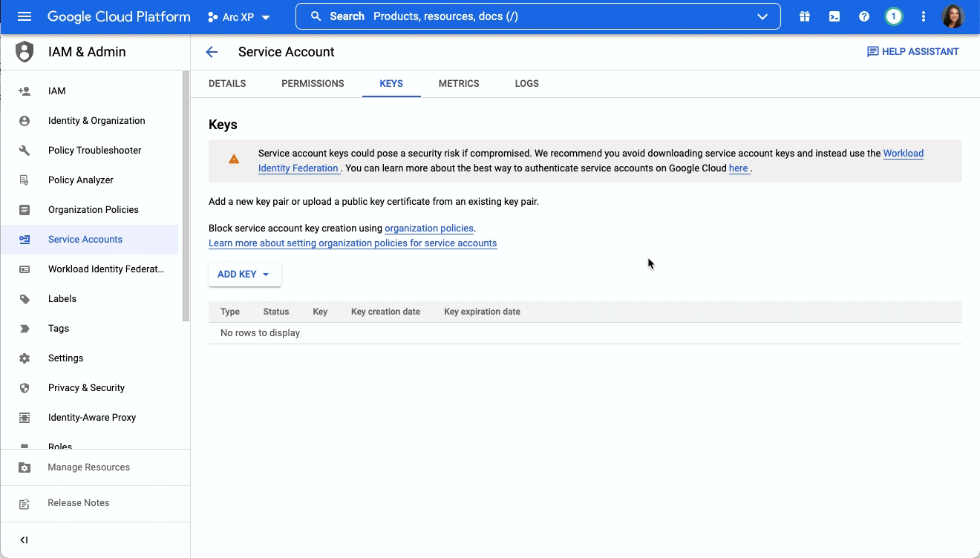Click the Type column header
Image resolution: width=980 pixels, height=558 pixels.
coord(230,312)
